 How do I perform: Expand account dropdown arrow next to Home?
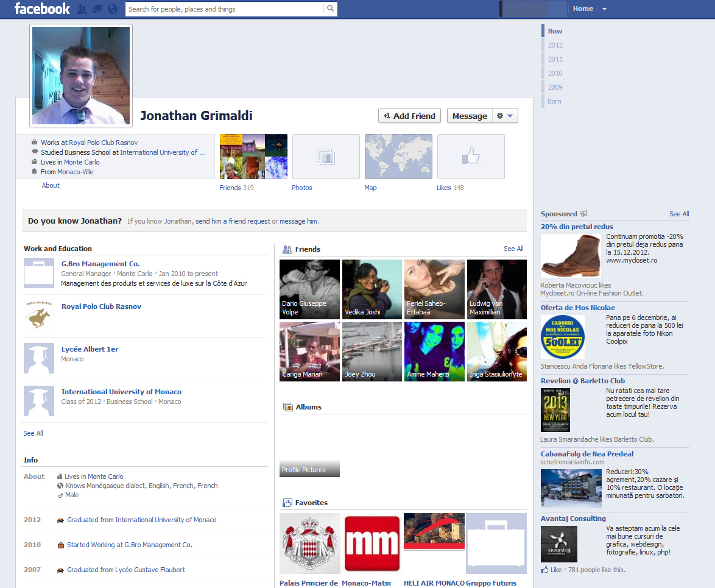click(x=604, y=9)
